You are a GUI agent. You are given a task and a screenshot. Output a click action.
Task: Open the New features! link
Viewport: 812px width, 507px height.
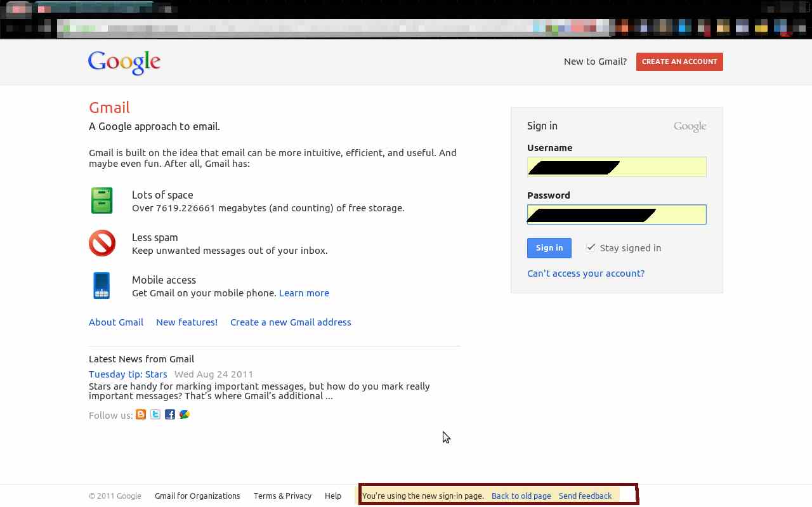click(x=187, y=322)
